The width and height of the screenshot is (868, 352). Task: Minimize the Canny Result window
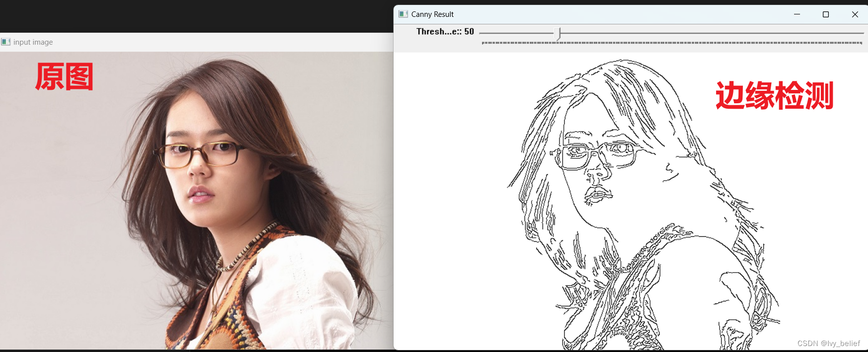click(797, 14)
